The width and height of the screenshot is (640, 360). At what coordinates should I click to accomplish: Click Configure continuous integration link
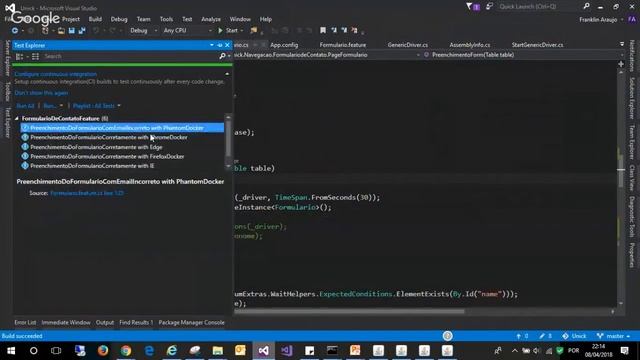(56, 74)
